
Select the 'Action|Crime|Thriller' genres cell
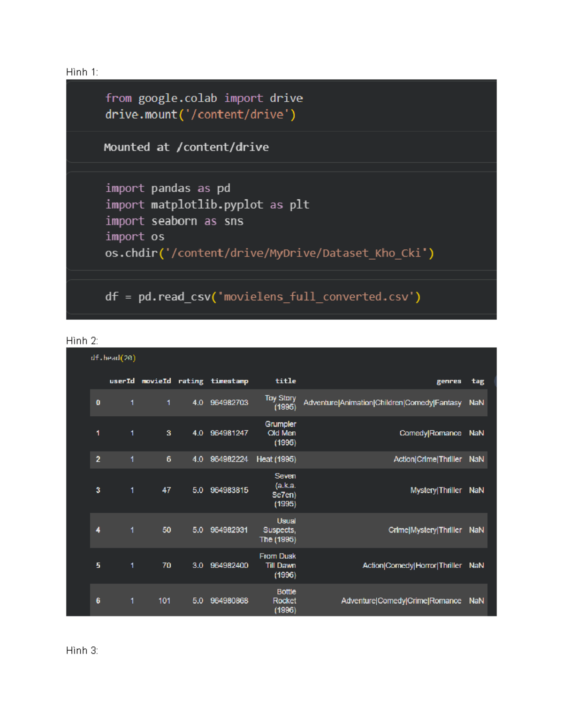point(428,459)
